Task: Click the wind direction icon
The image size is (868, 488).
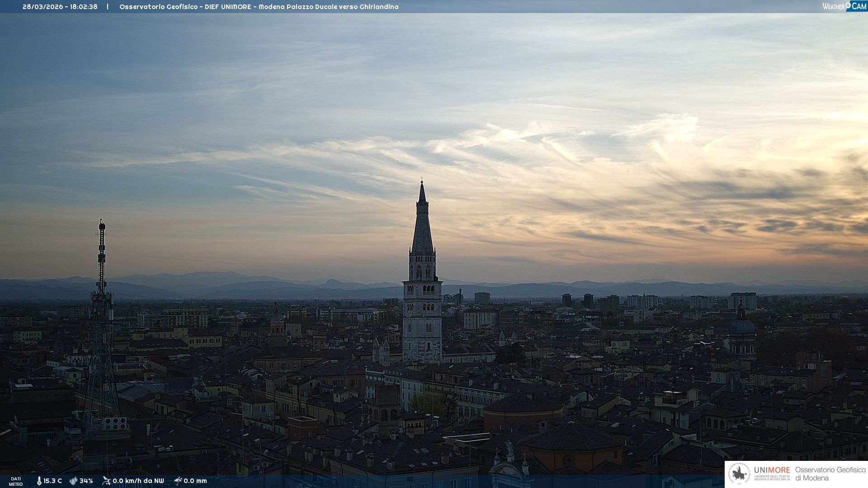Action: (x=106, y=481)
